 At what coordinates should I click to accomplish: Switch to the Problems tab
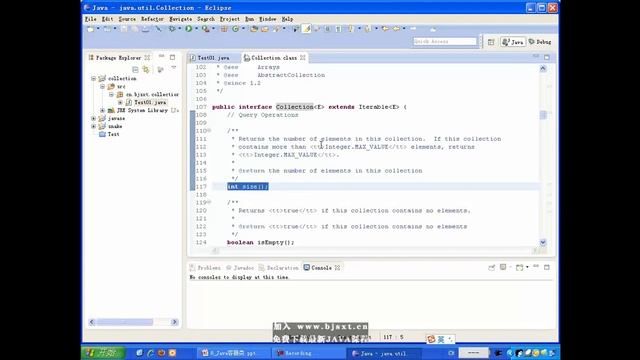click(x=205, y=268)
